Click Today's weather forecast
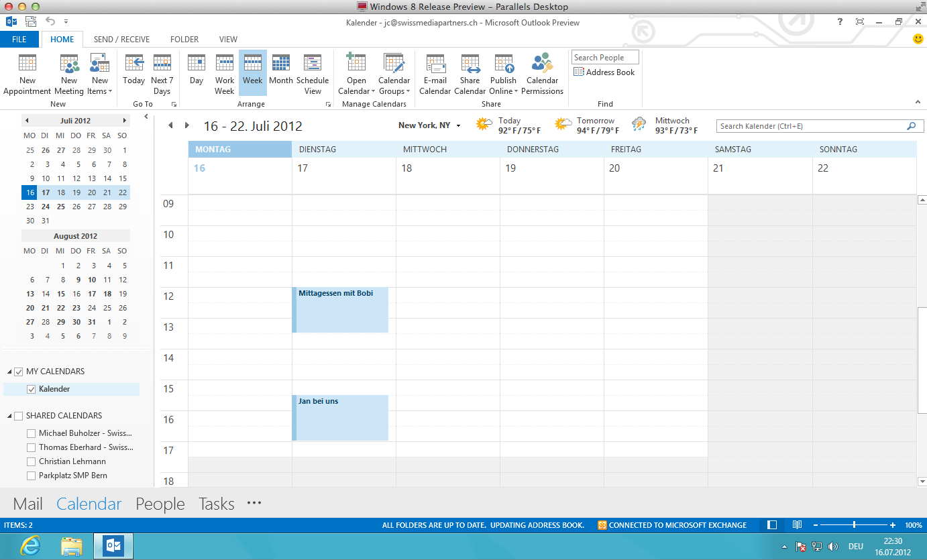927x560 pixels. (508, 125)
